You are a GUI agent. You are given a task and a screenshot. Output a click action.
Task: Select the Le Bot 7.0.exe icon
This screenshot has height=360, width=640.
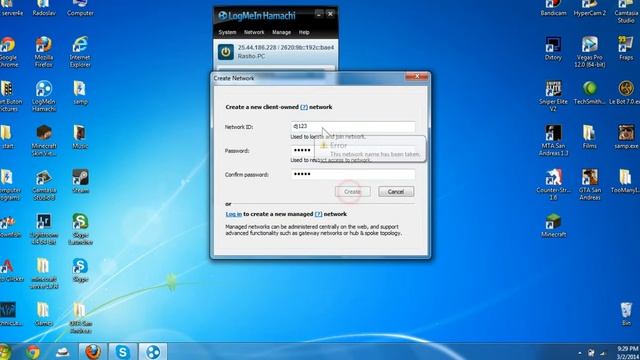tap(626, 93)
